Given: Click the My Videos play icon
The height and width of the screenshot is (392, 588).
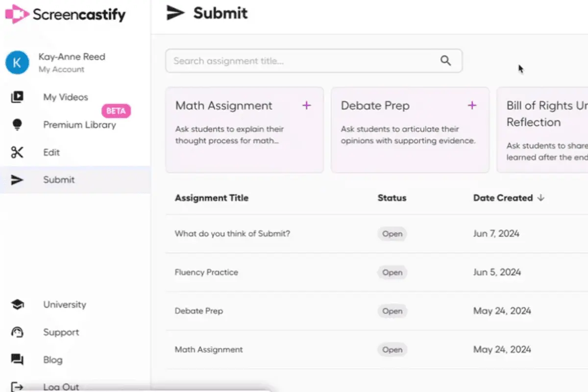Looking at the screenshot, I should click(17, 97).
